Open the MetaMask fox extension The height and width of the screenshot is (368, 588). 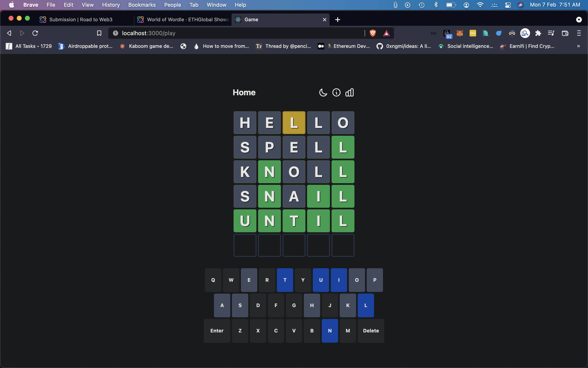(x=459, y=33)
